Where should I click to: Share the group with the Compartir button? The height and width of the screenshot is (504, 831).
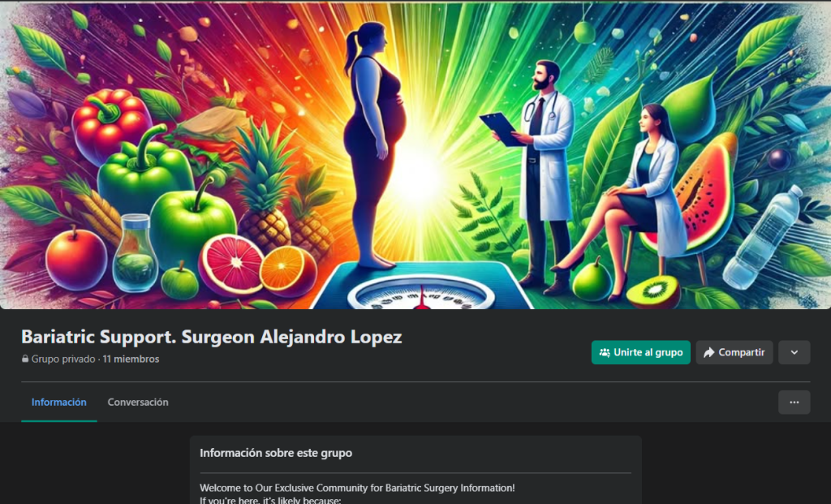click(734, 352)
